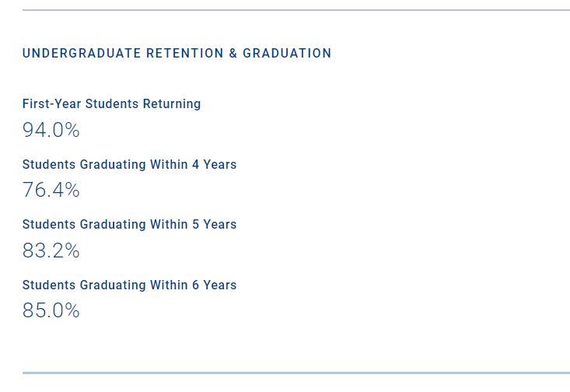Click the text "5 Years" in the label
This screenshot has width=570, height=392.
tap(214, 225)
